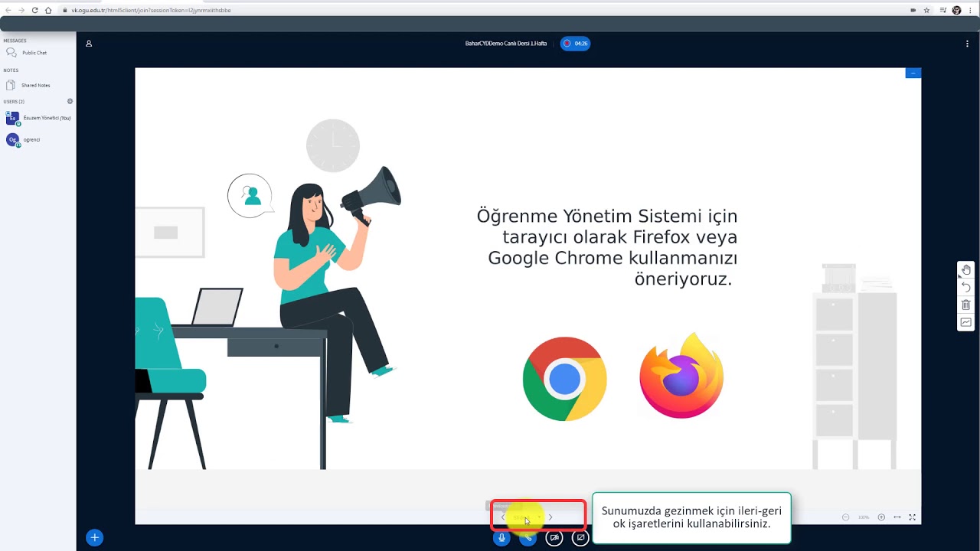Select the hand pan tool
This screenshot has width=980, height=551.
point(965,269)
